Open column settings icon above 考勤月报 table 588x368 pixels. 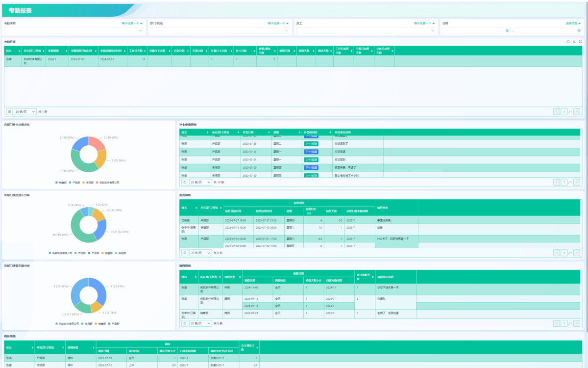[x=574, y=42]
